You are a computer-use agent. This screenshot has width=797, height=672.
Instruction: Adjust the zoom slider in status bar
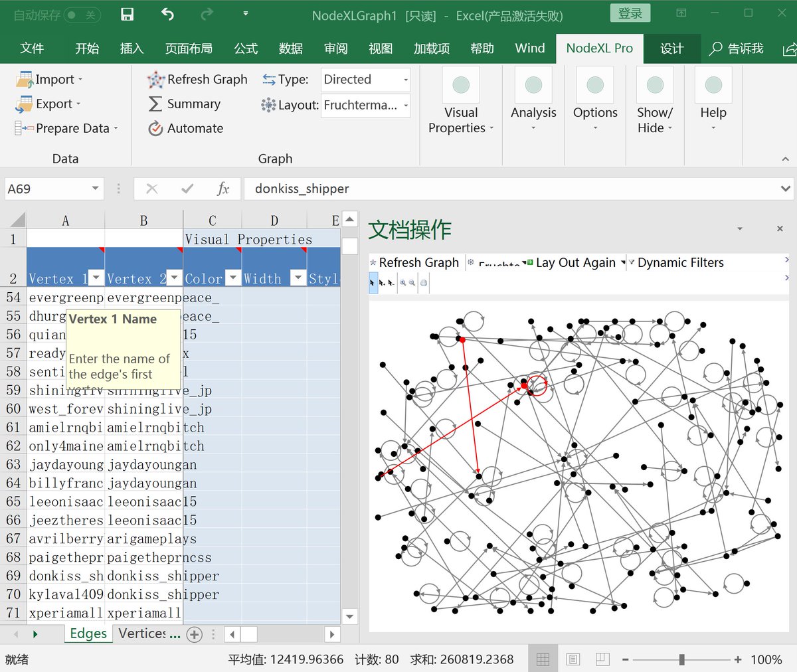(x=681, y=659)
